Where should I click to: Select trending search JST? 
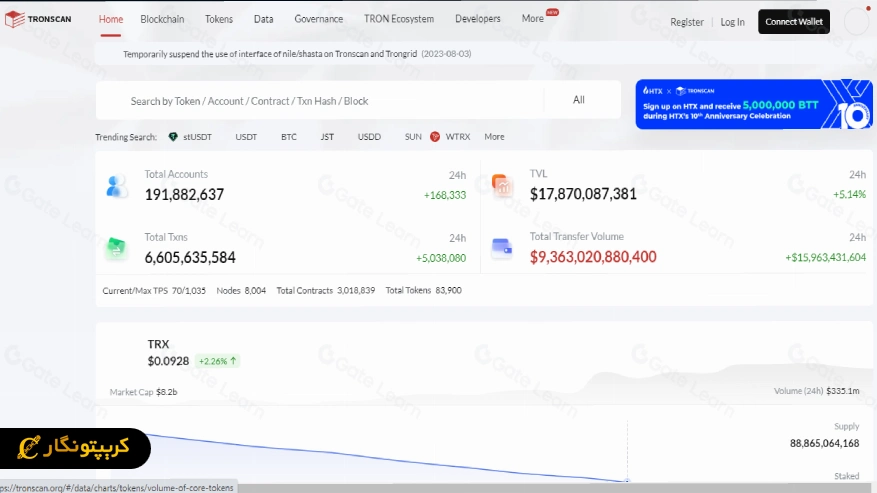point(327,137)
